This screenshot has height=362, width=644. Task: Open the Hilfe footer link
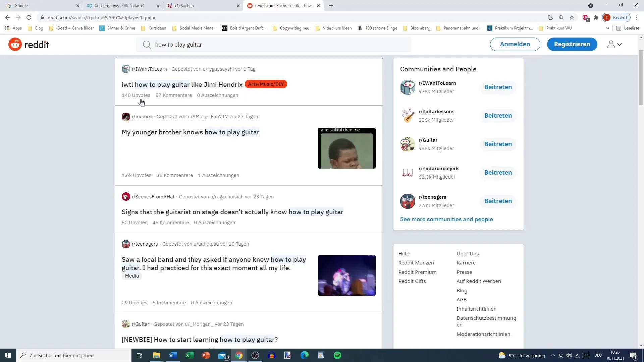(404, 254)
